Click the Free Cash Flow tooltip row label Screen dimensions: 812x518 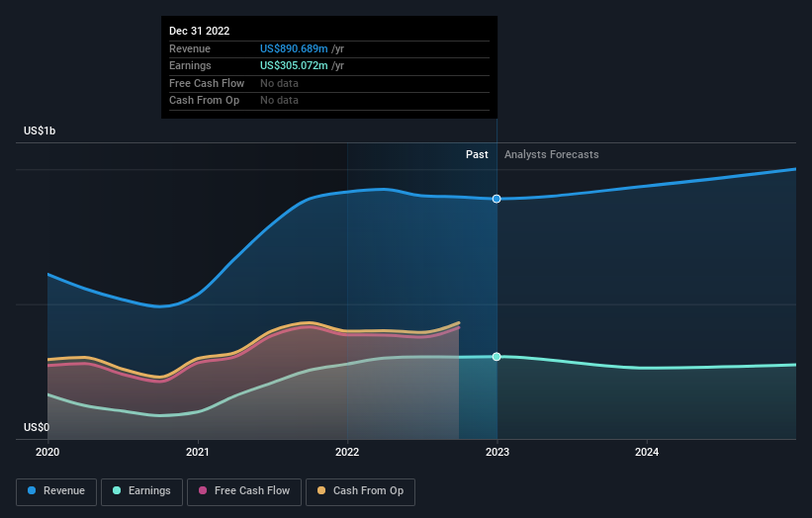207,83
